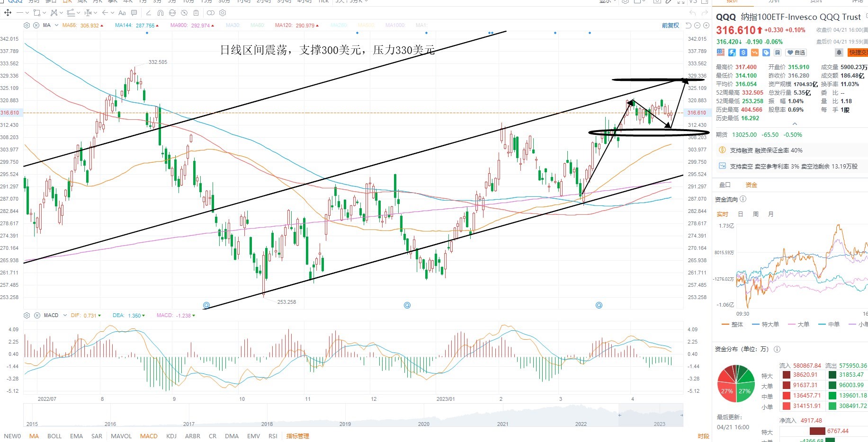Redo the drawing action
This screenshot has height=442, width=868.
(x=705, y=13)
